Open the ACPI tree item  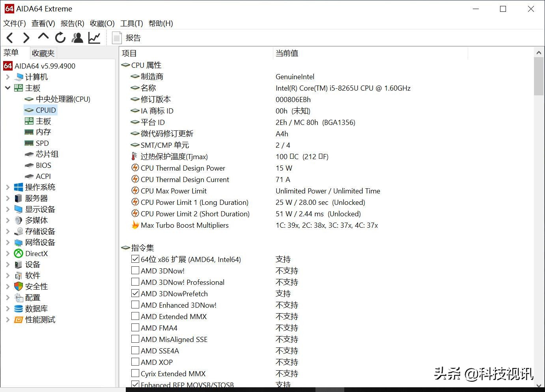click(38, 176)
